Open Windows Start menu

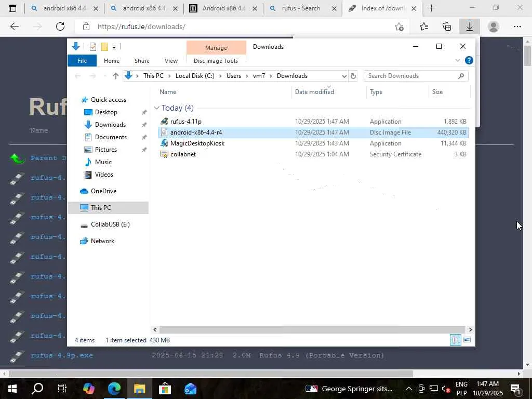point(12,389)
